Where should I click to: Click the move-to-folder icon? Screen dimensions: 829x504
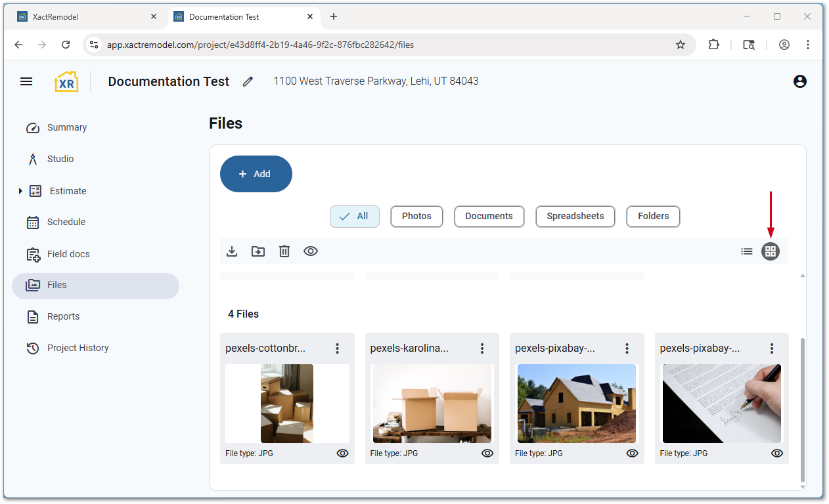click(x=258, y=251)
